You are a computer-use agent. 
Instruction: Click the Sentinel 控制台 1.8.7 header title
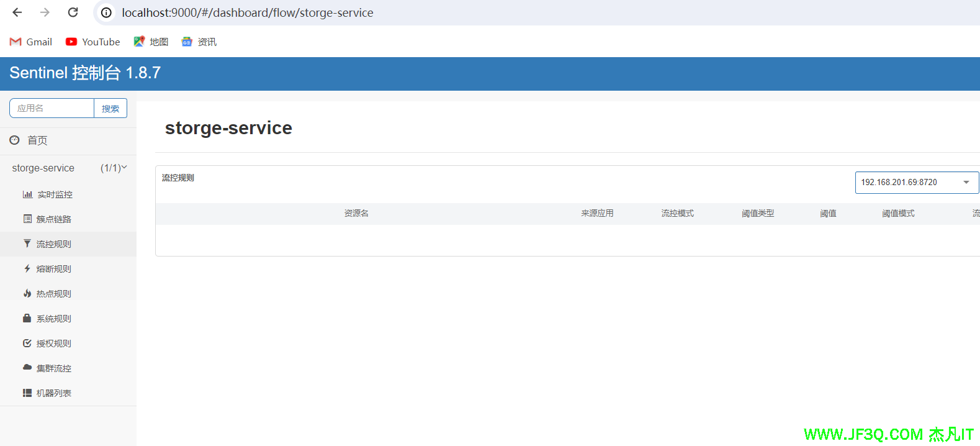point(85,73)
